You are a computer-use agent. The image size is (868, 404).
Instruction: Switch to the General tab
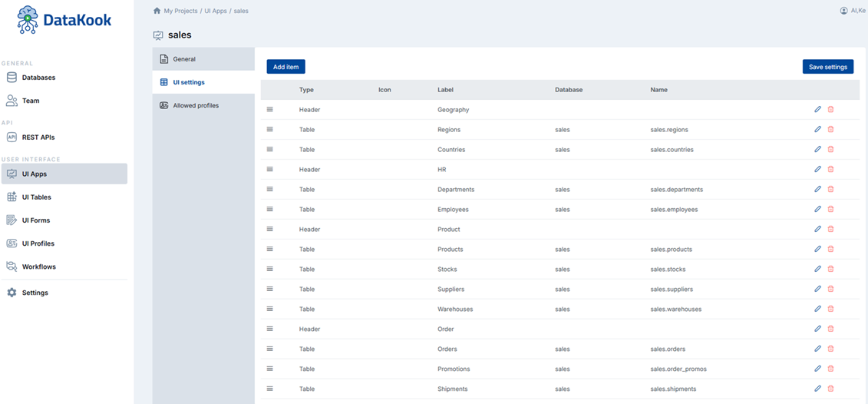coord(203,58)
